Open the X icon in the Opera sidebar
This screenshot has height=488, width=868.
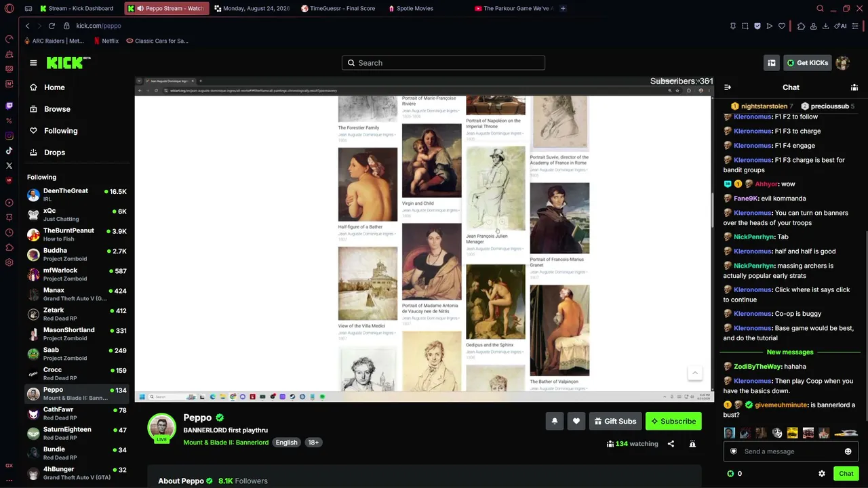(x=9, y=165)
